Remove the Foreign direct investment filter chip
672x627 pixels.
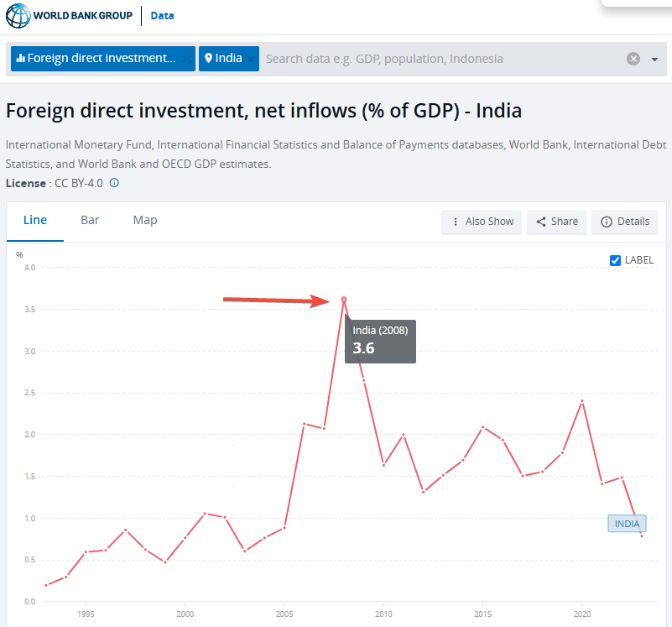point(186,59)
